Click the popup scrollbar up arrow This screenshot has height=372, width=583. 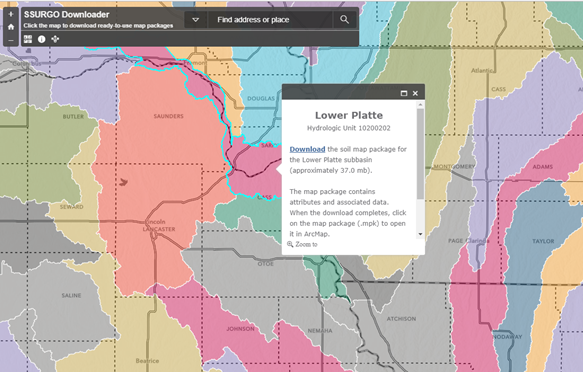(421, 105)
